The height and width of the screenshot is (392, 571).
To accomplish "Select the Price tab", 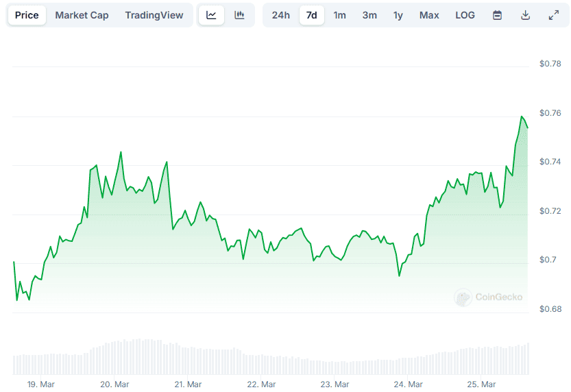I will pyautogui.click(x=27, y=15).
